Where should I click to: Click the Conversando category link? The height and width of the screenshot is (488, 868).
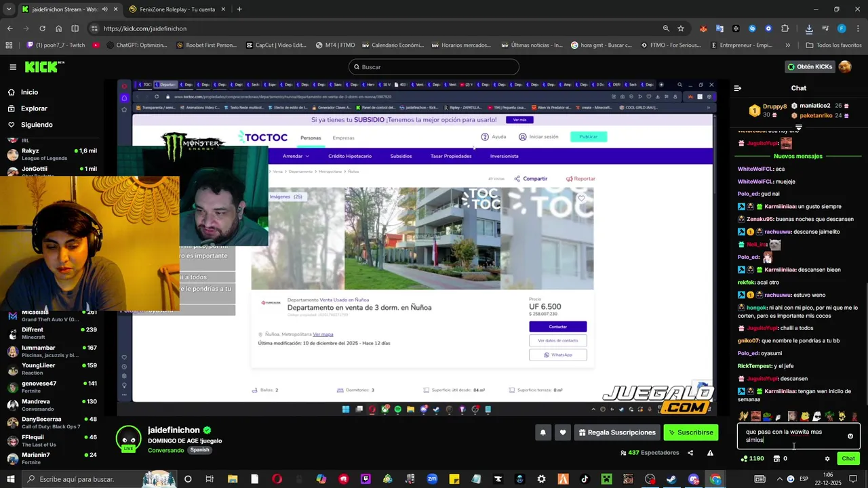165,450
